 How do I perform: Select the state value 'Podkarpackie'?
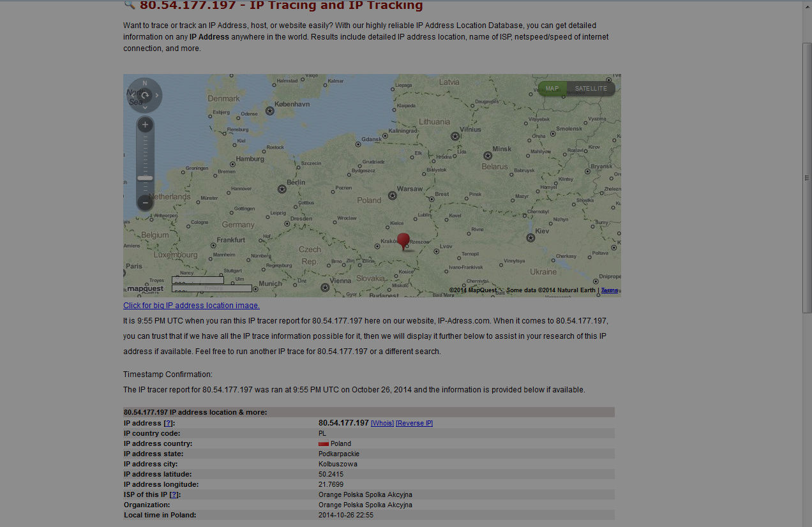pos(339,454)
